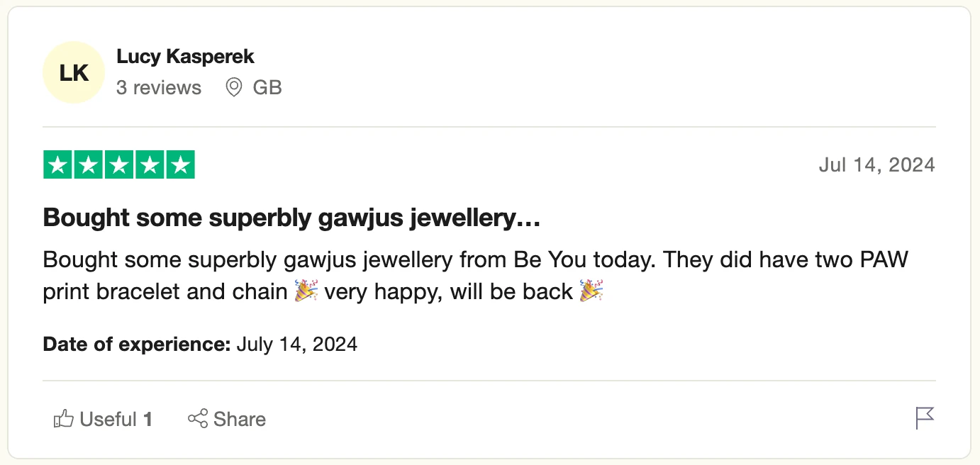The height and width of the screenshot is (465, 980).
Task: View the reviewer's "3 reviews" count
Action: 159,88
